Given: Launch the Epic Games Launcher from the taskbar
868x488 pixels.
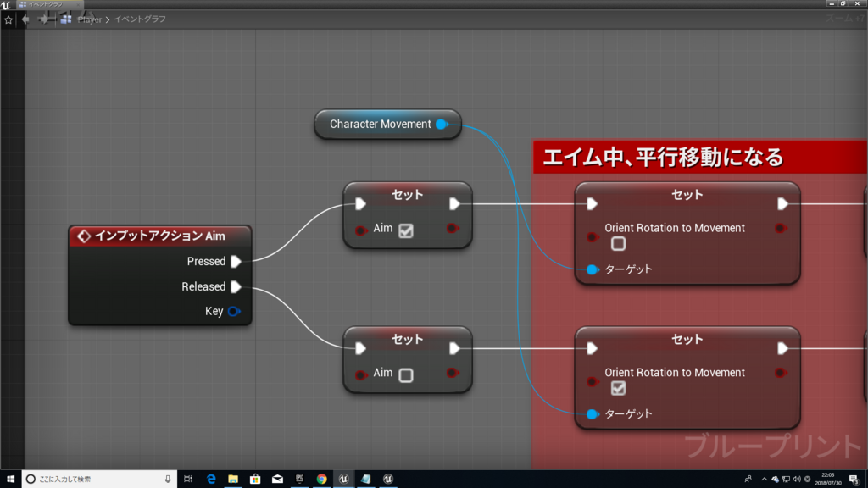Looking at the screenshot, I should 300,479.
